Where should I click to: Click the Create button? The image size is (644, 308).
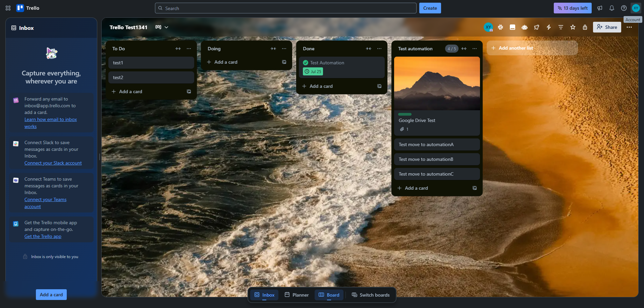pos(430,8)
